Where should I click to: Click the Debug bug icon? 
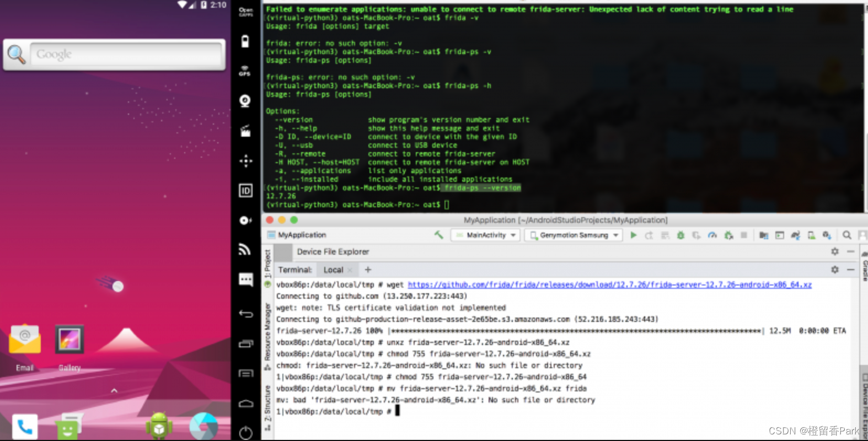click(681, 235)
